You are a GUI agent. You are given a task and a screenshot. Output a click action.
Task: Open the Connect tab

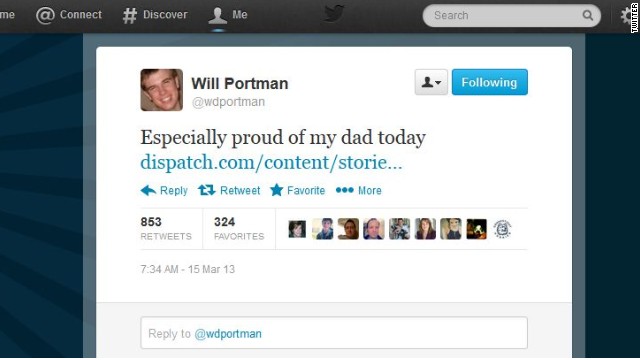tap(69, 15)
